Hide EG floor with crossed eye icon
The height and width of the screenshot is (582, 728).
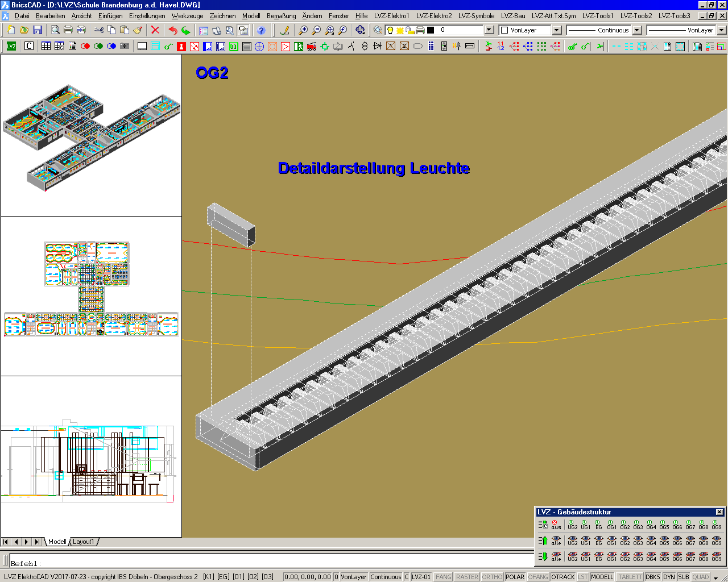[x=598, y=556]
